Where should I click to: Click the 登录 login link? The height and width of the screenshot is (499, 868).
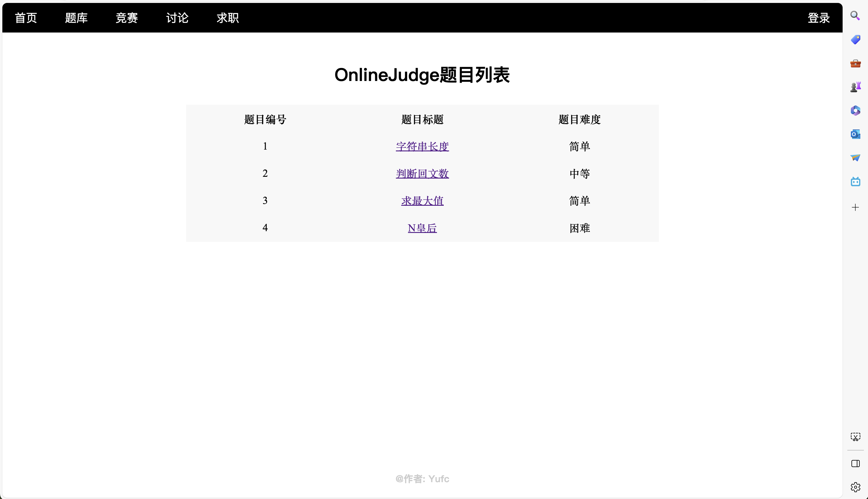click(x=818, y=18)
